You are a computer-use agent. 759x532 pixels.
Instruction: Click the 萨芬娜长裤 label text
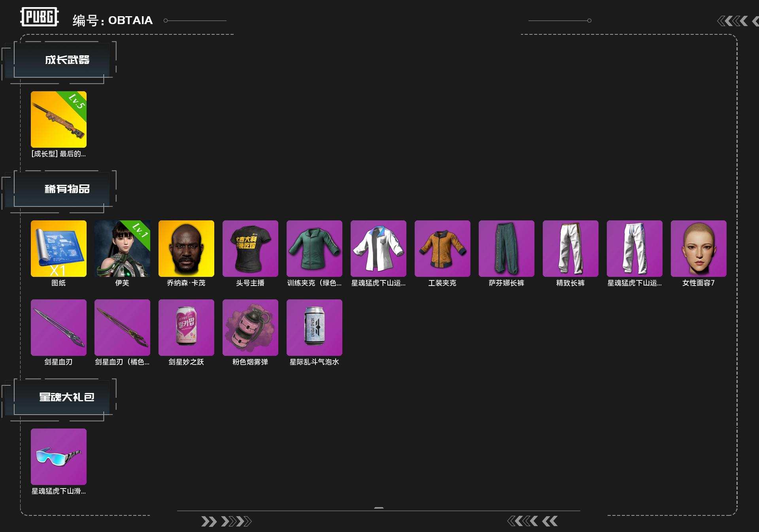click(506, 283)
